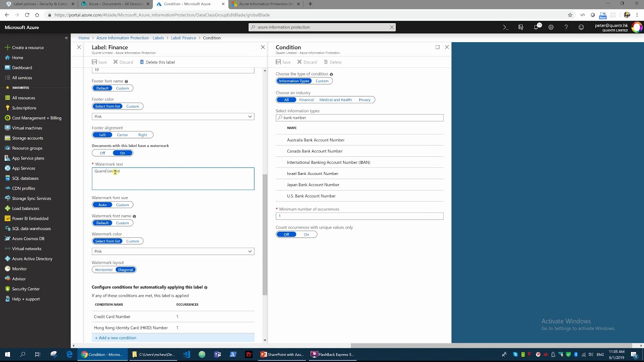Click the Label blade vertical scrollbar
Image resolution: width=644 pixels, height=362 pixels.
[265, 235]
